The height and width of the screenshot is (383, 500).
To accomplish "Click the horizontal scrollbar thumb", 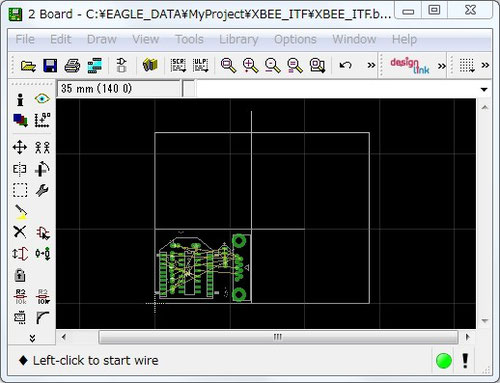I will tap(278, 337).
